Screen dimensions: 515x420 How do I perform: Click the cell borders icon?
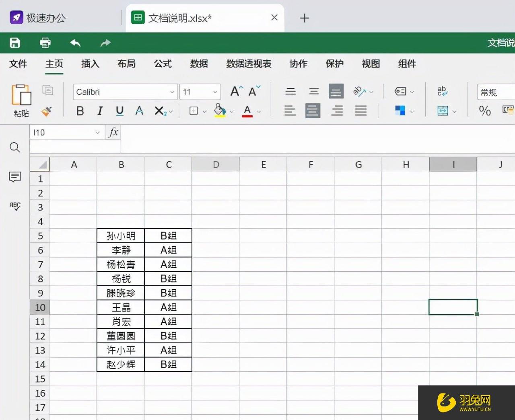[x=194, y=111]
